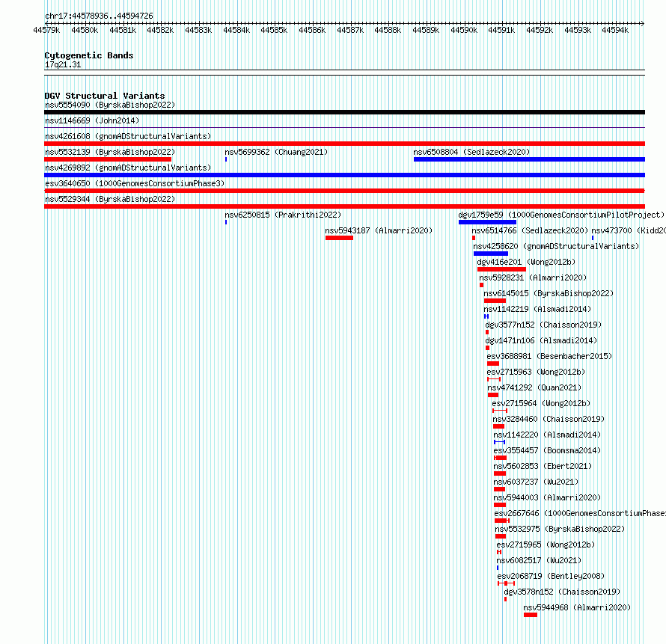Open nsv1142219 (Alsmadi2014) variant label
666x644 pixels.
537,309
